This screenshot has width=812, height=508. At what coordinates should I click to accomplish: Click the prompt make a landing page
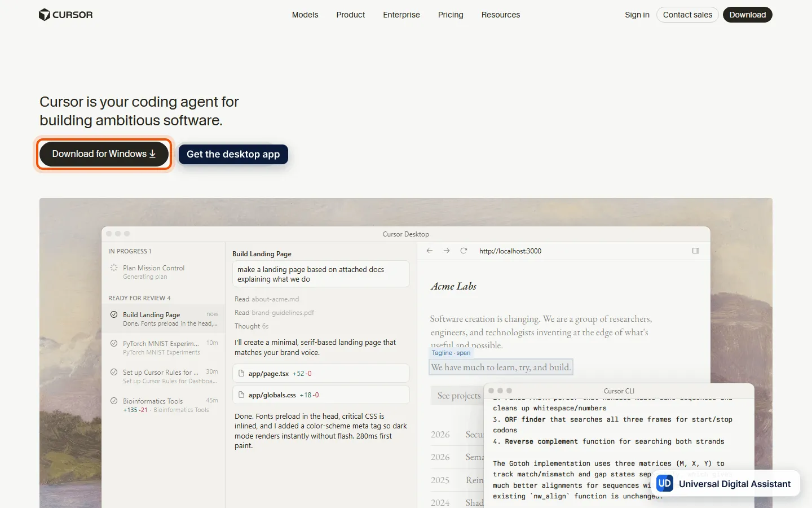click(321, 274)
